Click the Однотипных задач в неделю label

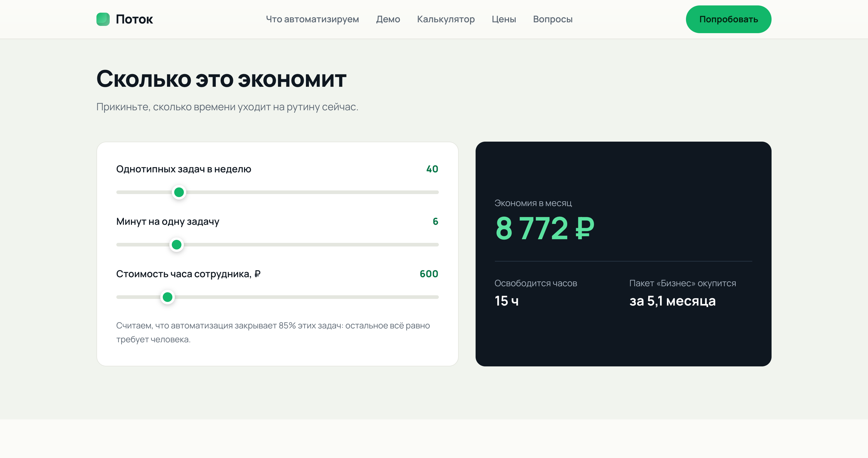(184, 169)
